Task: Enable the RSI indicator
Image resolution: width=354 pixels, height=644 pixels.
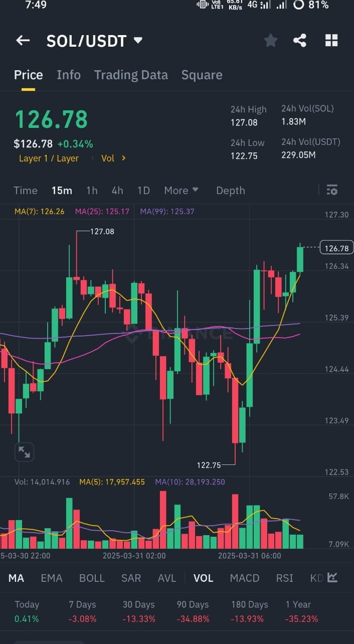Action: click(284, 578)
